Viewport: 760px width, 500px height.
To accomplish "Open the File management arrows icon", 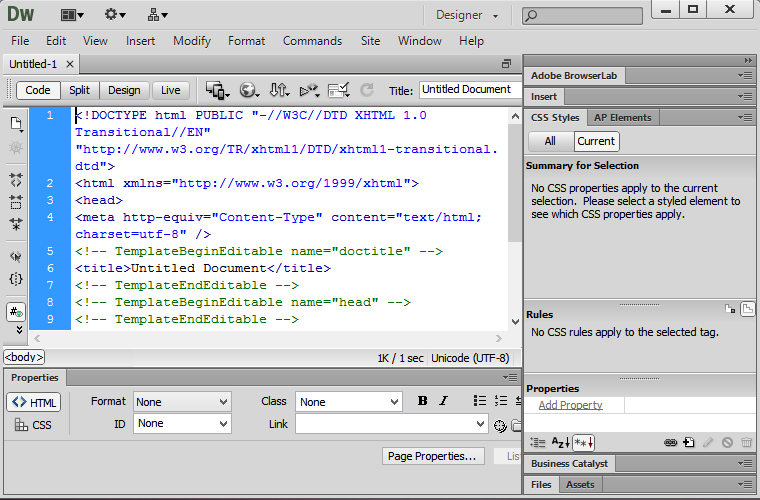I will pos(279,90).
